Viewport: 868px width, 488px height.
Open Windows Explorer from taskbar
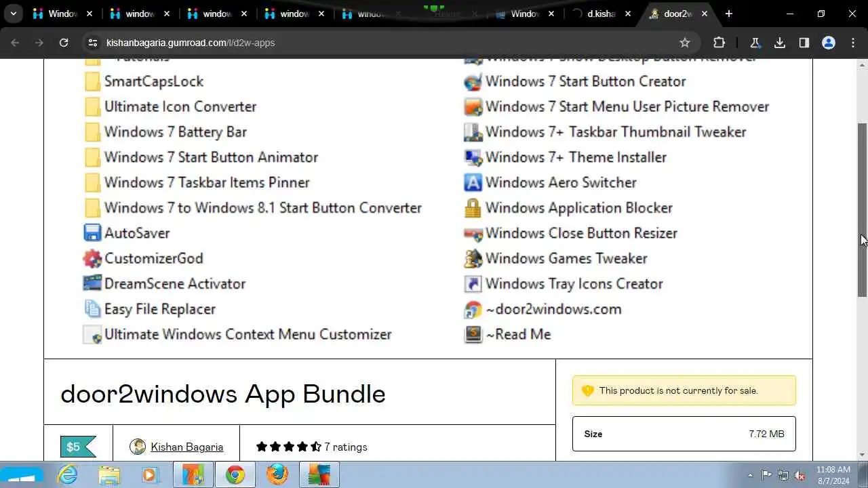(108, 475)
